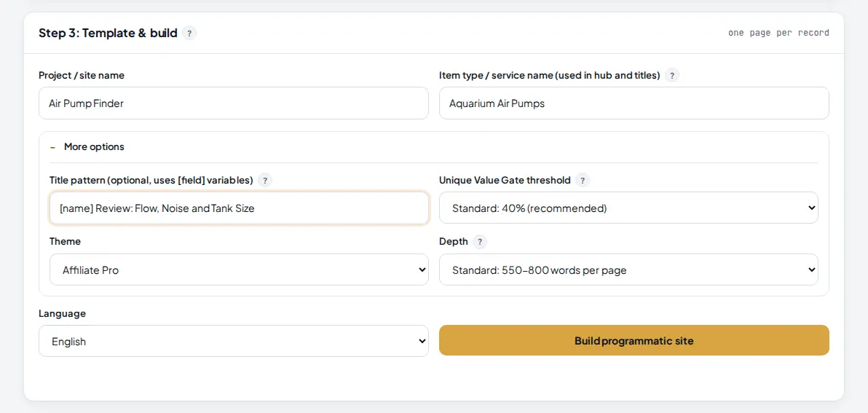Click into the Title pattern field
Screen dimensions: 868x413
click(239, 208)
